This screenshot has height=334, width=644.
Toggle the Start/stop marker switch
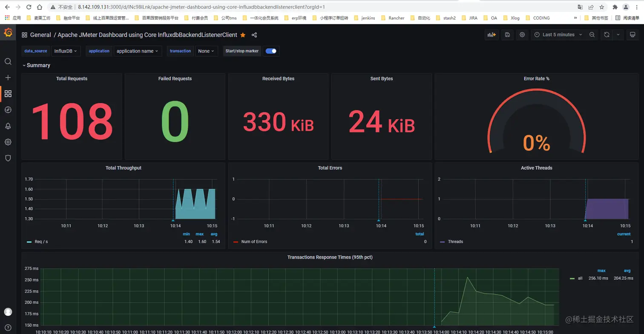271,51
